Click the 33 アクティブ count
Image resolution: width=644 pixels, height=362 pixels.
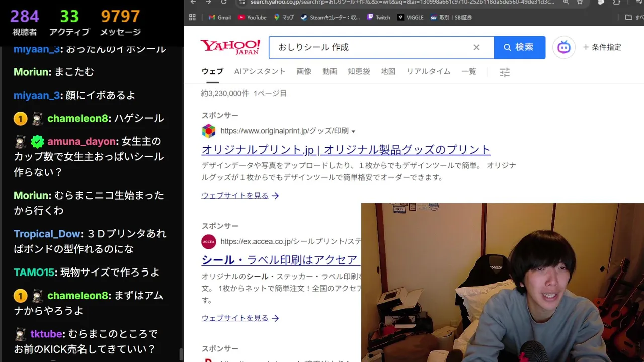point(69,23)
